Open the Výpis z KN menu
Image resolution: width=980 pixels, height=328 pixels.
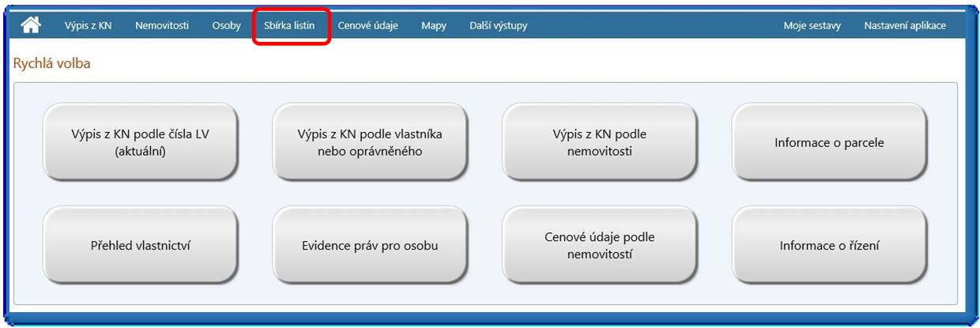pos(88,26)
